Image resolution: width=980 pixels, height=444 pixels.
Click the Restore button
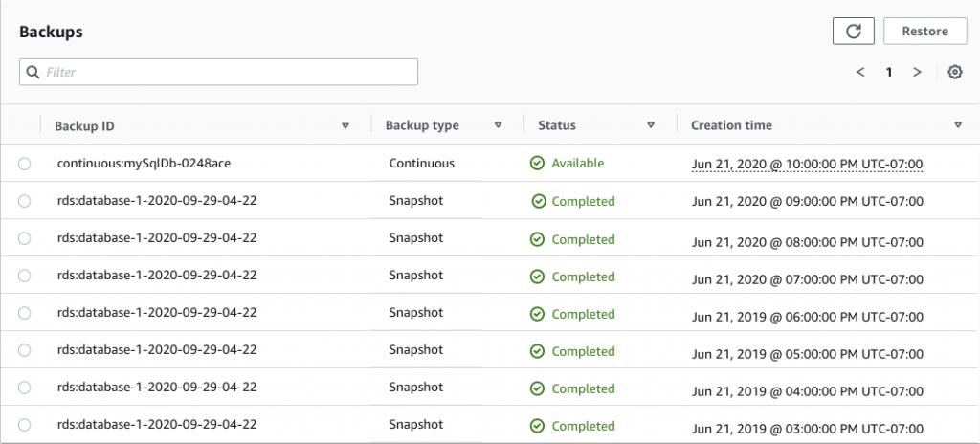click(x=924, y=31)
